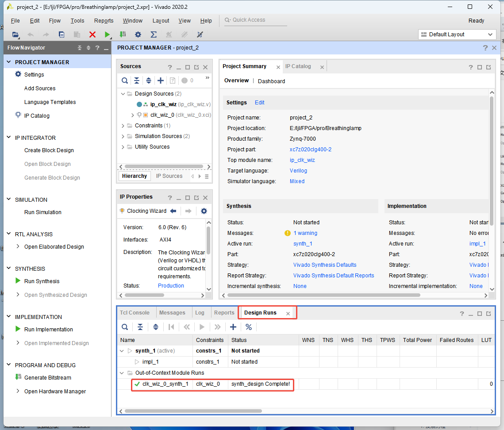504x430 pixels.
Task: Collapse the PROJECT MANAGER section
Action: [9, 61]
